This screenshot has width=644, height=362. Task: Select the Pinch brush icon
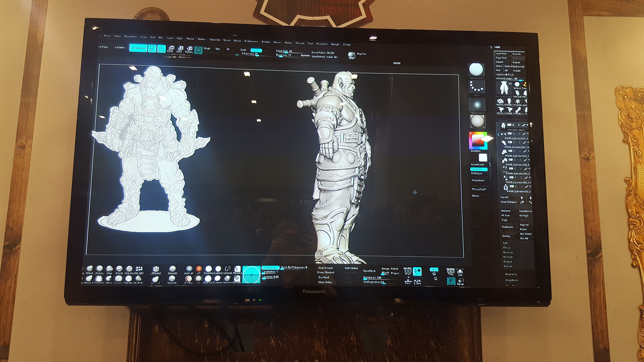[x=119, y=270]
